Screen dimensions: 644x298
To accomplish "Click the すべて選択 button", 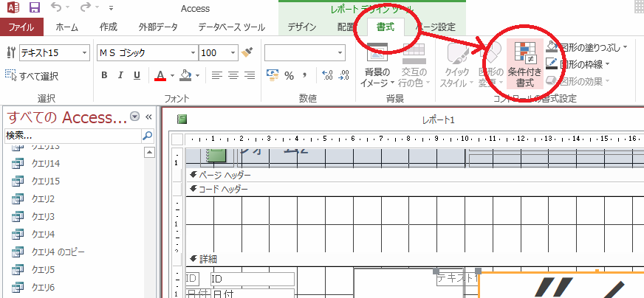I will (x=32, y=76).
